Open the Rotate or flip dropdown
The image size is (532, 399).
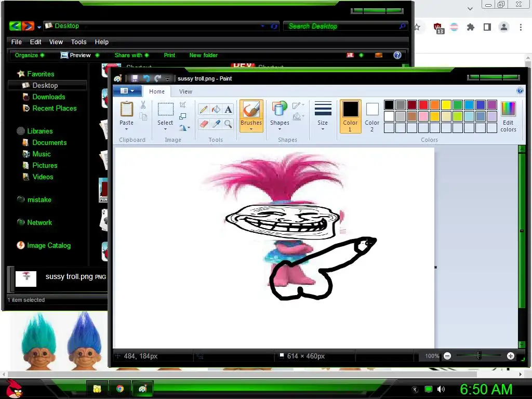(x=184, y=128)
